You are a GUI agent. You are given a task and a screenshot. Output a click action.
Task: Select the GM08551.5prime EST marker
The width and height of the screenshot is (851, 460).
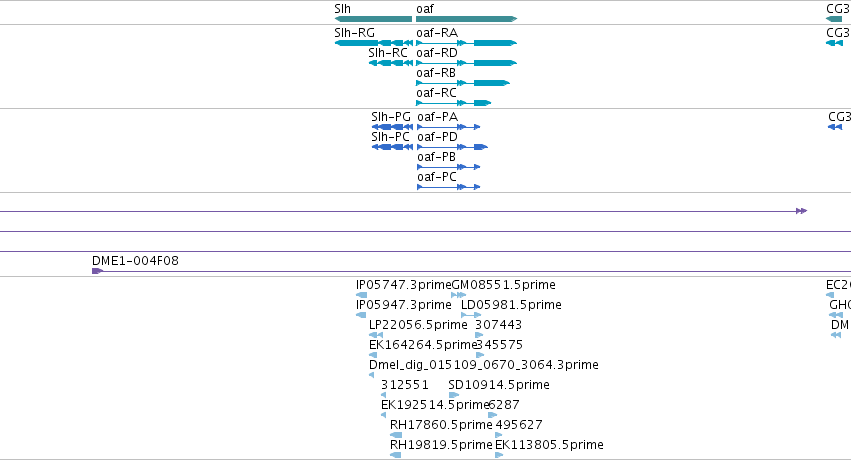click(x=459, y=295)
